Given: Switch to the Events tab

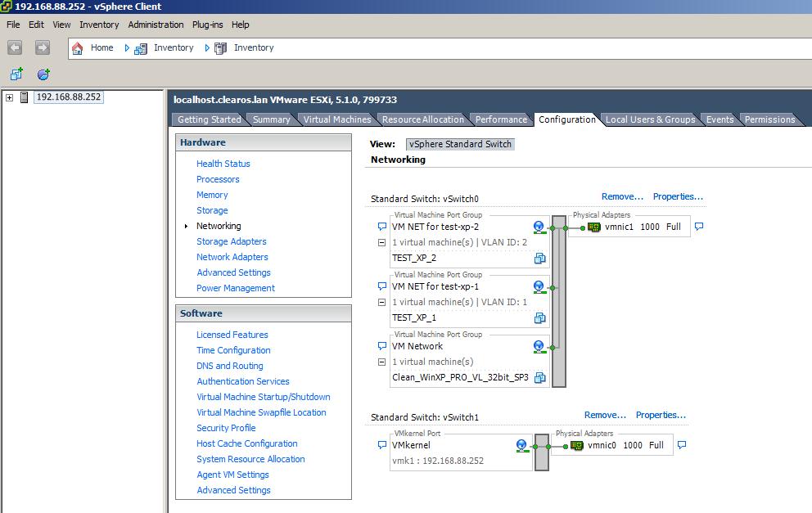Looking at the screenshot, I should coord(720,119).
